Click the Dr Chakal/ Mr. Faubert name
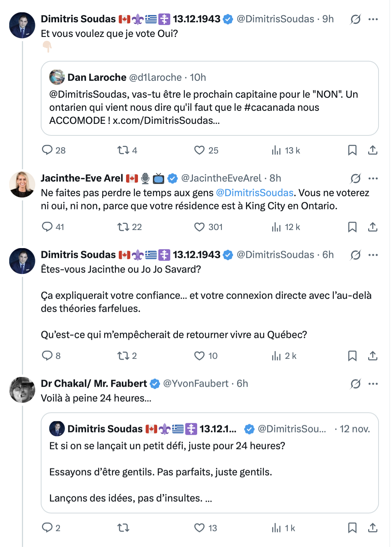The image size is (392, 547). (94, 384)
